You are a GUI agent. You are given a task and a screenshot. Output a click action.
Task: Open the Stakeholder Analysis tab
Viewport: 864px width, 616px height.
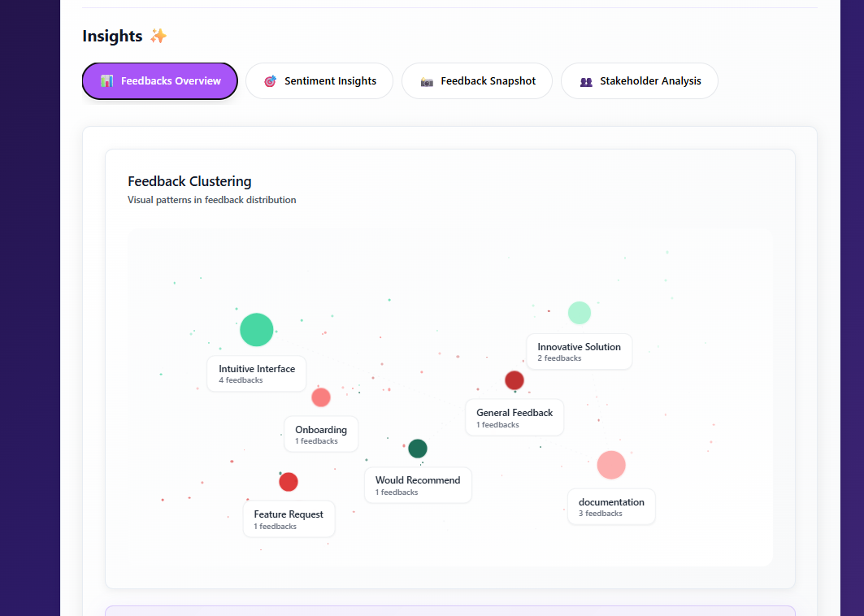tap(639, 81)
